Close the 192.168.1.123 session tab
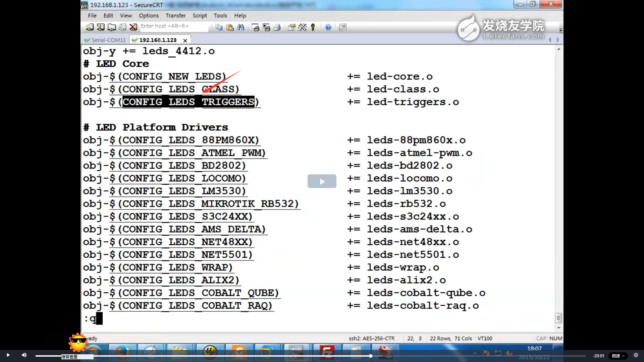644x362 pixels. pos(185,40)
